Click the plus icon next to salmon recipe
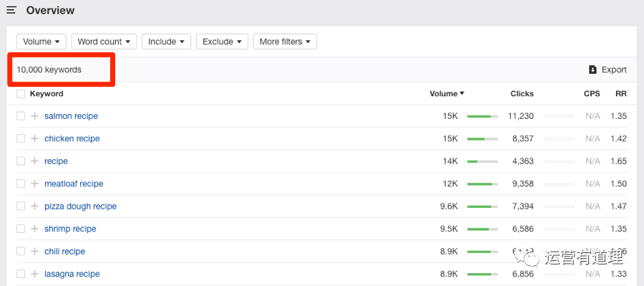This screenshot has width=644, height=286. point(35,116)
